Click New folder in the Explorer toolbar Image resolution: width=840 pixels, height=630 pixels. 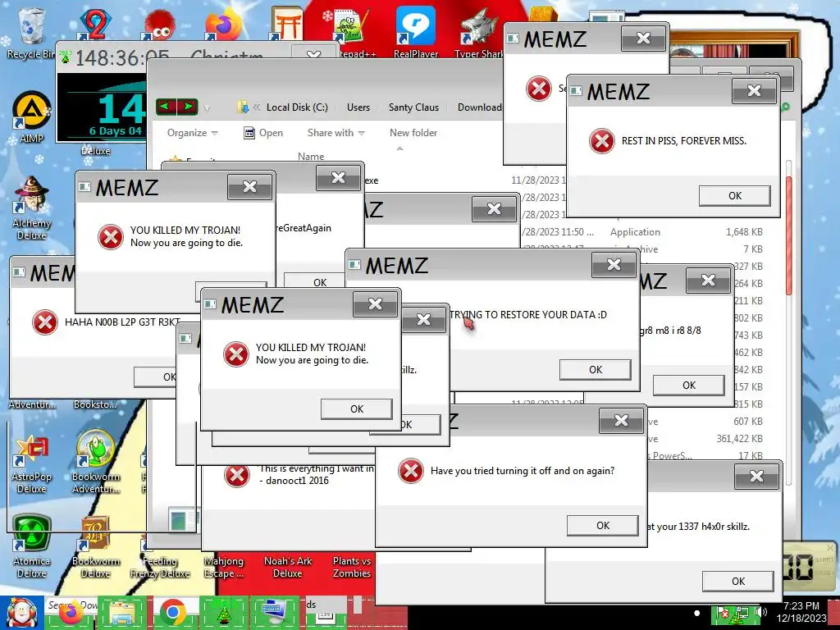click(x=413, y=133)
